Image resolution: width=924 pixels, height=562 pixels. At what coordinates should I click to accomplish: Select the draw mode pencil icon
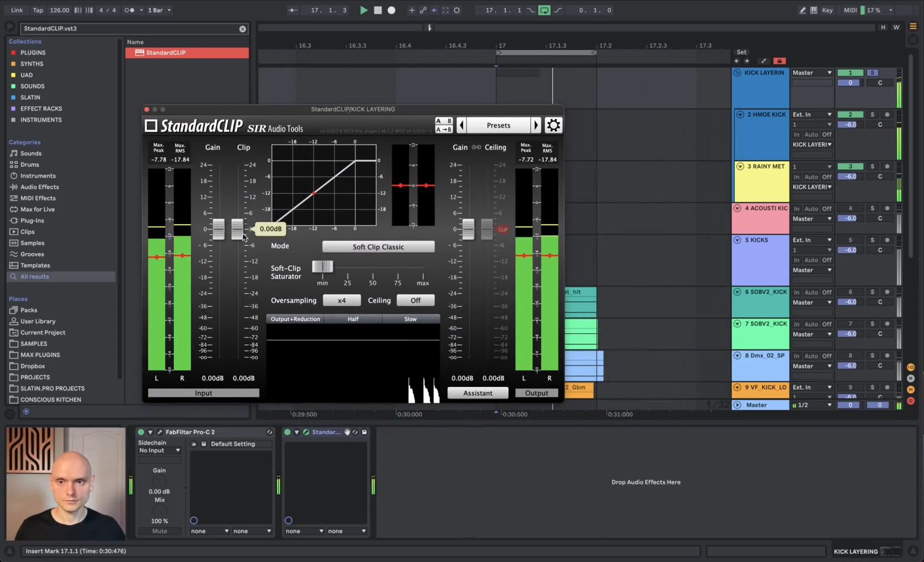[x=802, y=10]
